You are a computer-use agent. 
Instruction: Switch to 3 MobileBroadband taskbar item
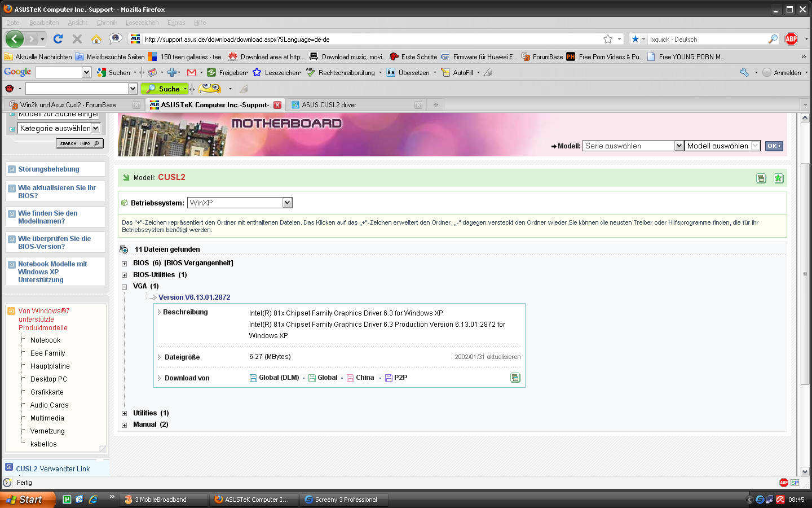pos(163,500)
